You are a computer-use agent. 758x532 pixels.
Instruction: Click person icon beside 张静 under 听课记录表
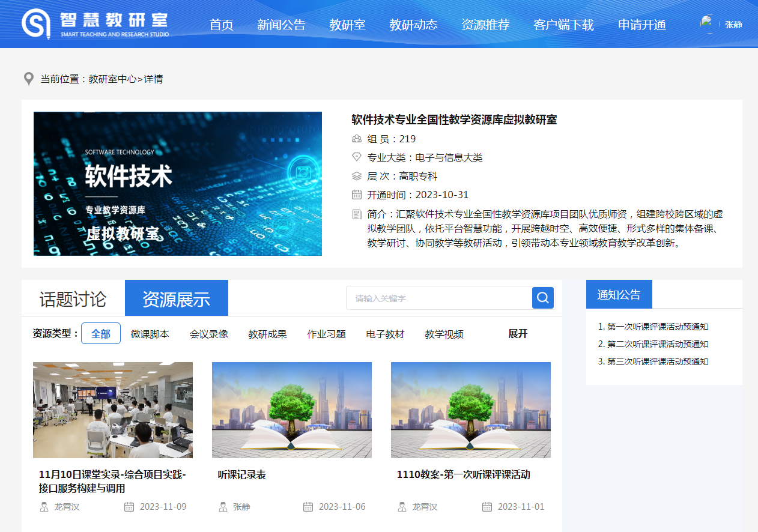click(x=223, y=507)
